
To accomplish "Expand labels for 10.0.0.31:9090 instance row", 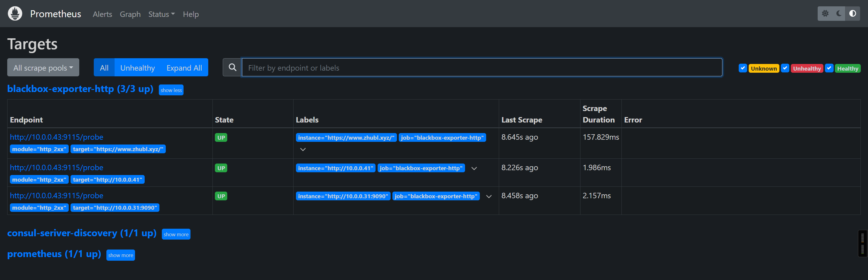I will (489, 196).
